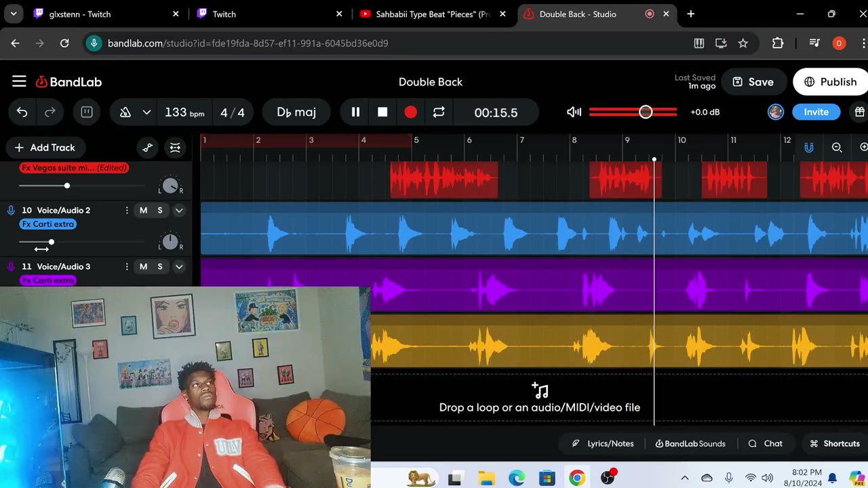The width and height of the screenshot is (868, 488).
Task: Click the master volume speaker icon
Action: coord(574,112)
